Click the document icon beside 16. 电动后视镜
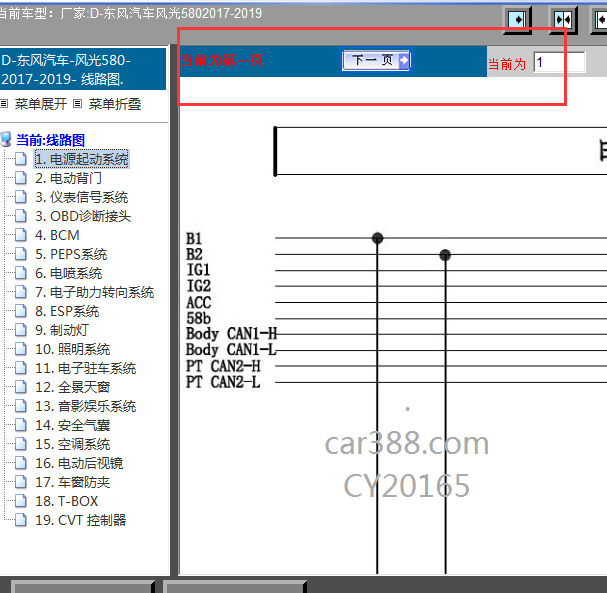The height and width of the screenshot is (593, 607). coord(21,463)
